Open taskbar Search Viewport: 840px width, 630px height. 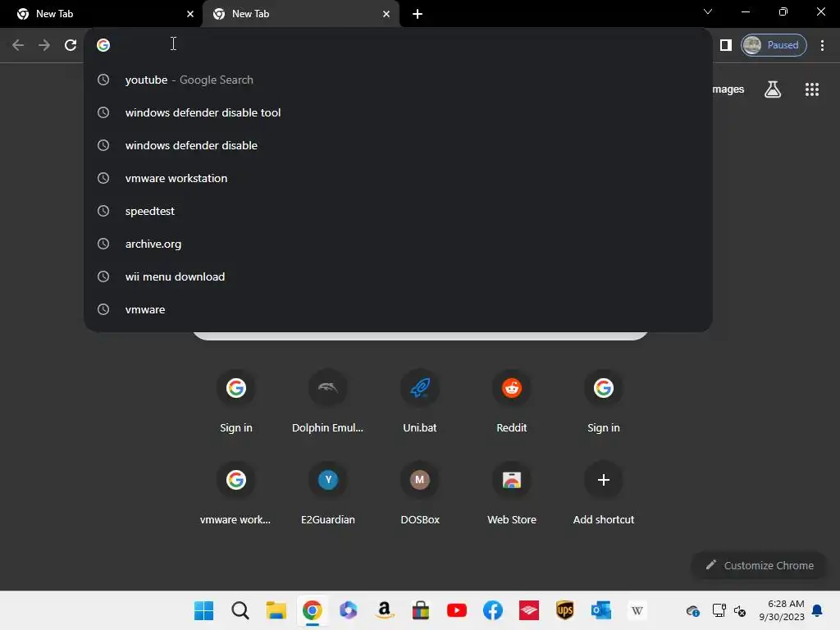(240, 610)
